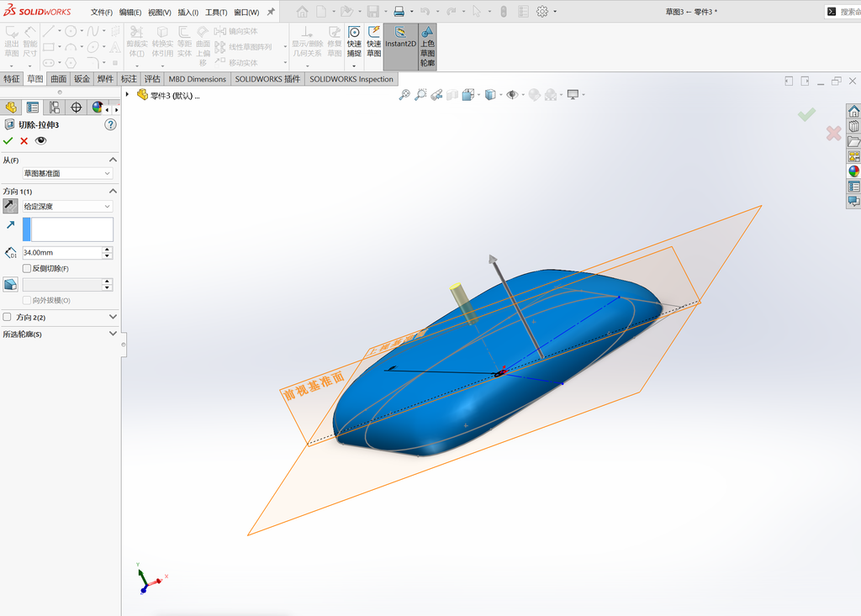This screenshot has height=616, width=861.
Task: Toggle the draft on/off button
Action: click(10, 284)
